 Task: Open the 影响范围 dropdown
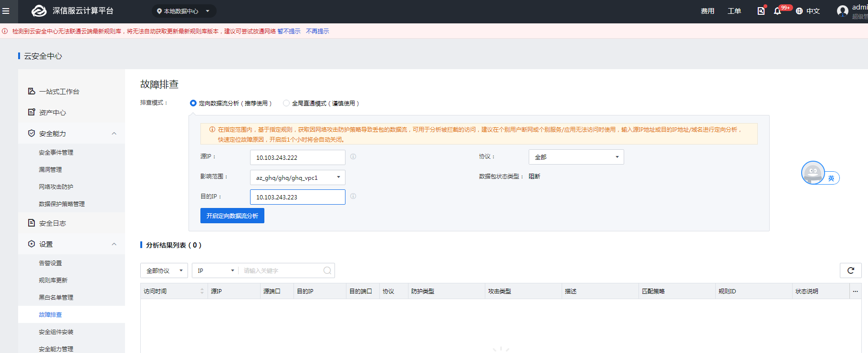297,177
